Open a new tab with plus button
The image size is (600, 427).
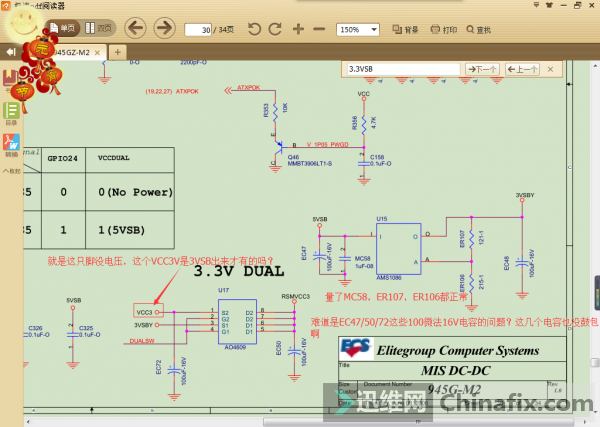pos(117,52)
